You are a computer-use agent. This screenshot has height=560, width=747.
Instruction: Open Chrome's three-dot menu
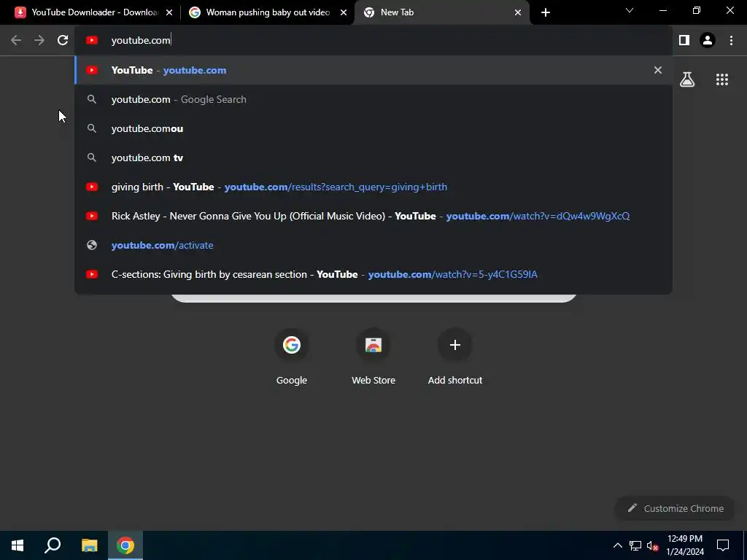731,41
